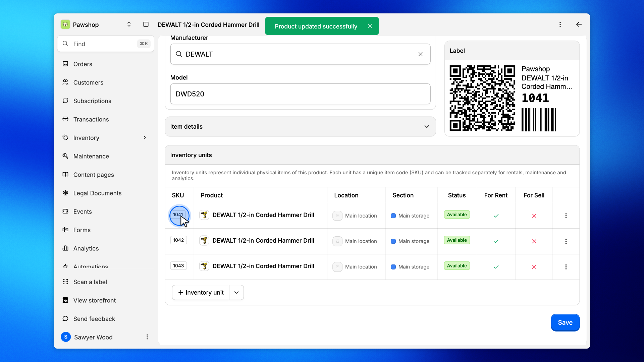Click the QR code on the label

pos(482,98)
